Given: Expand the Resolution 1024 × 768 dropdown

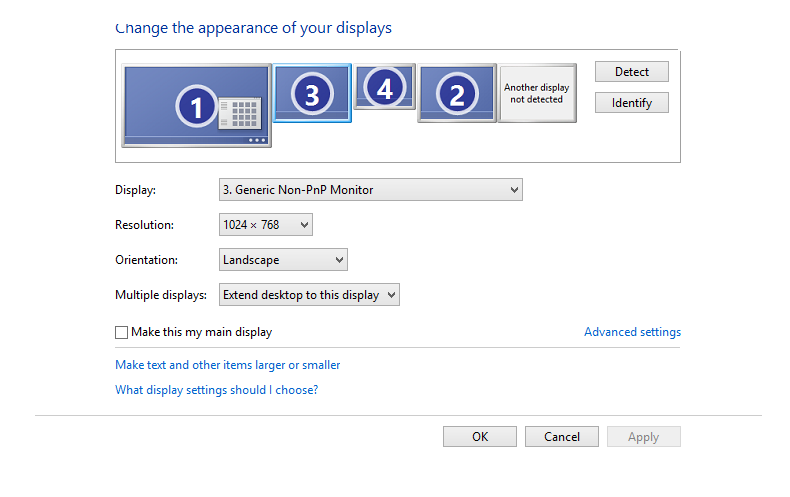Looking at the screenshot, I should click(266, 225).
